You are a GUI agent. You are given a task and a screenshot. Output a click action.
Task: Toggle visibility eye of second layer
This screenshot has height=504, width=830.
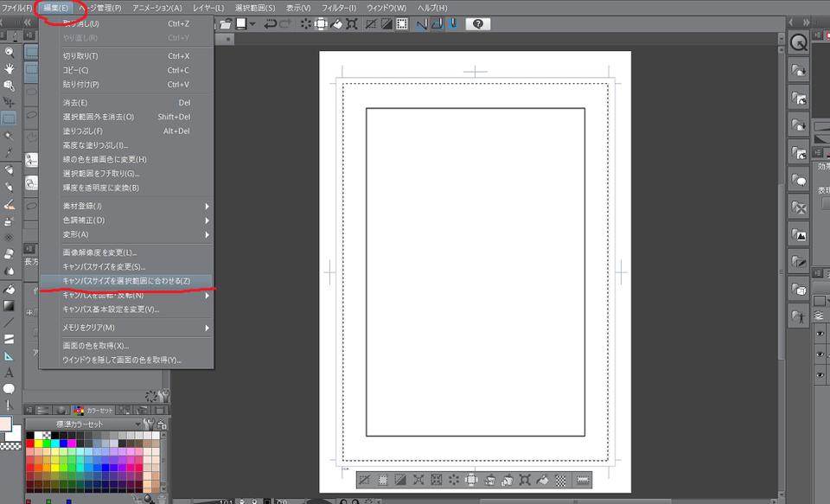(x=820, y=354)
